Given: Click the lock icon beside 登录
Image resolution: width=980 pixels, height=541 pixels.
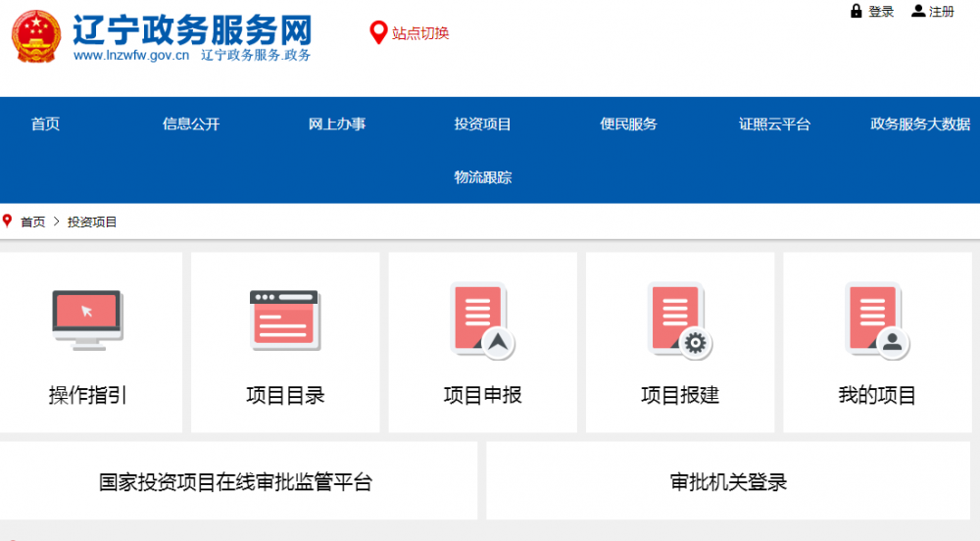Looking at the screenshot, I should (857, 12).
